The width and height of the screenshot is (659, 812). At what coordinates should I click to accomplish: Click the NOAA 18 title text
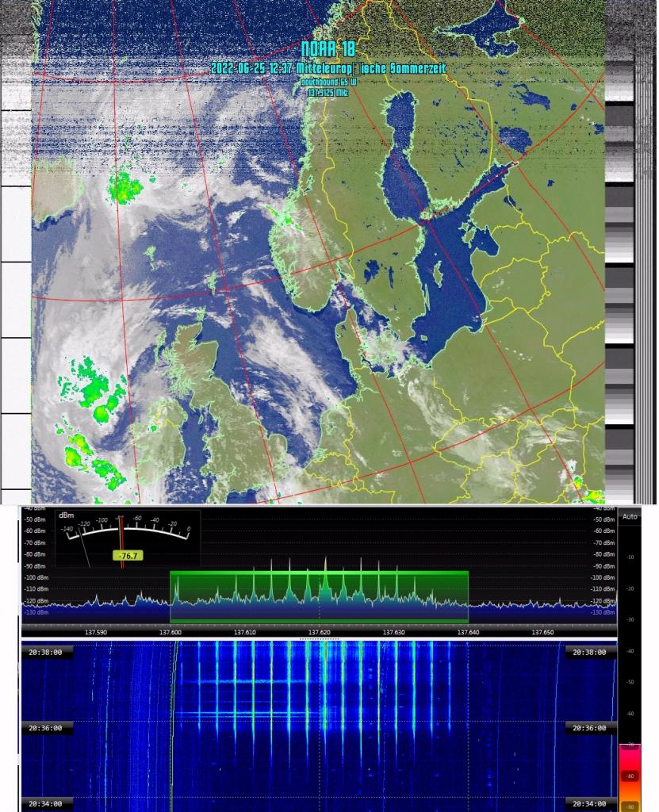328,49
